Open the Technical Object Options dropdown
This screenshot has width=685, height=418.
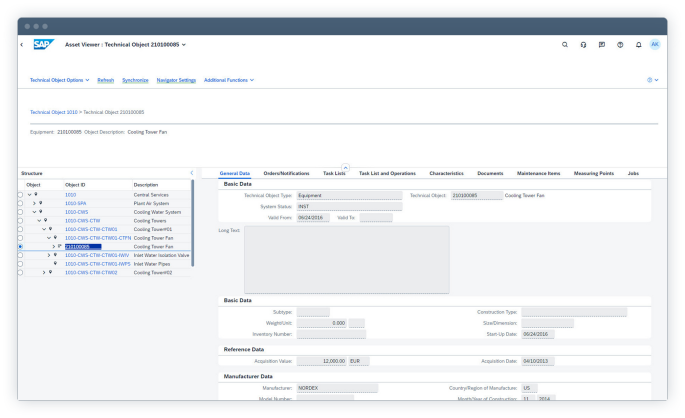click(x=60, y=80)
